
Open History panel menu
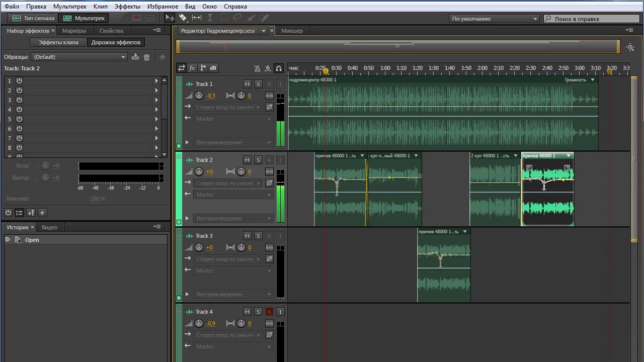[x=157, y=227]
